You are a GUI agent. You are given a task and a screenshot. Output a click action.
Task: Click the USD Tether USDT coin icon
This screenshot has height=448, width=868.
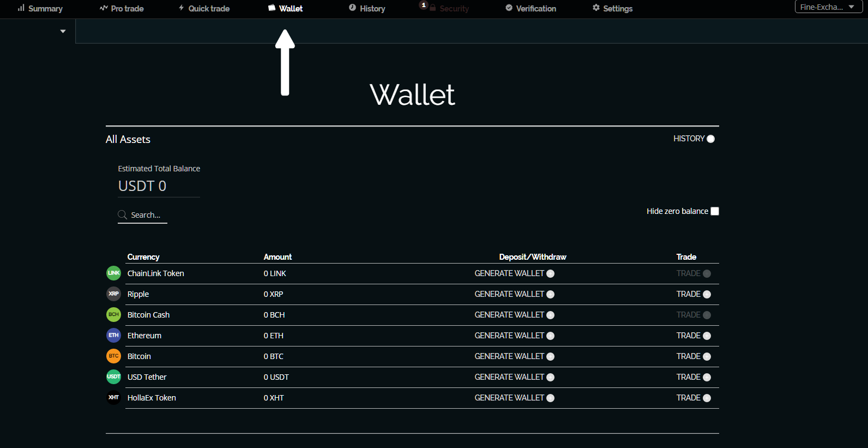pyautogui.click(x=113, y=377)
